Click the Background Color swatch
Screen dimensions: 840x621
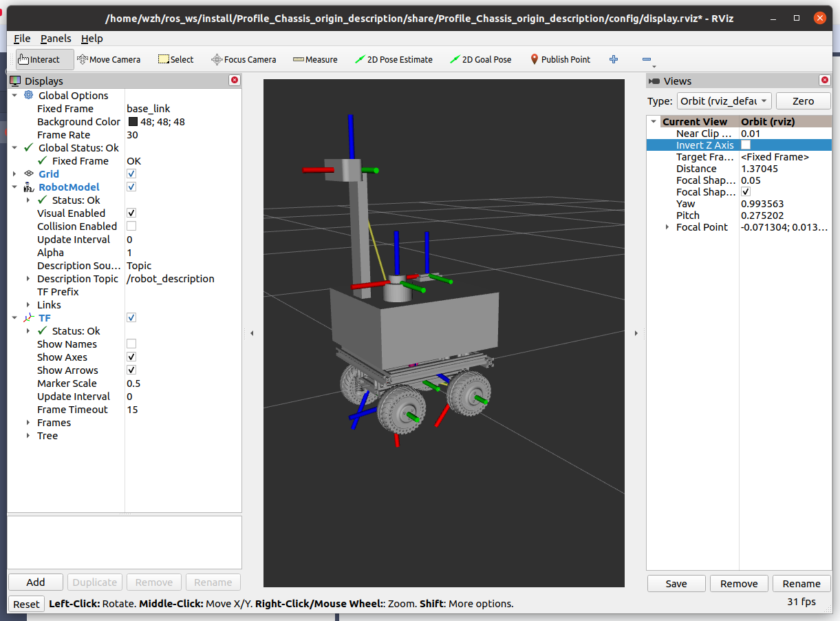[133, 122]
